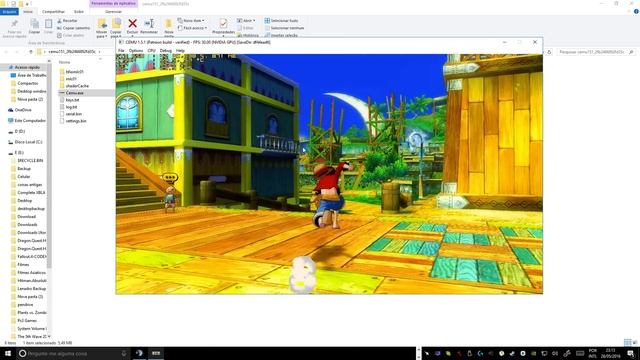Click the Explorer search box

click(x=596, y=52)
